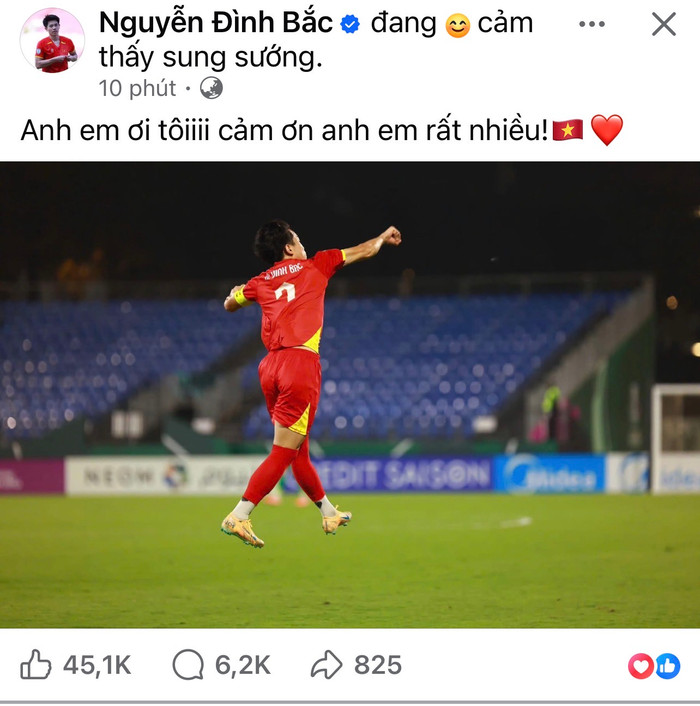The image size is (700, 706).
Task: Click the Vietnam flag emoji in caption
Action: (568, 130)
